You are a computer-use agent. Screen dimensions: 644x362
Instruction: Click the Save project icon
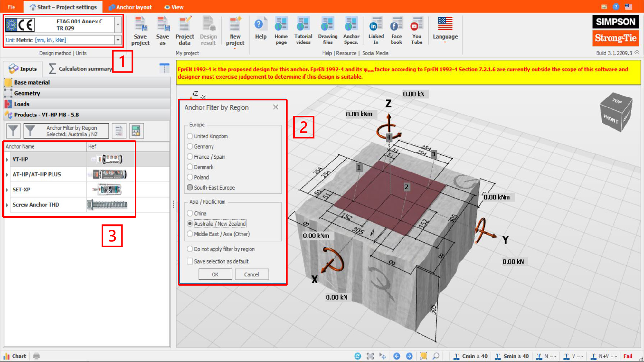140,24
